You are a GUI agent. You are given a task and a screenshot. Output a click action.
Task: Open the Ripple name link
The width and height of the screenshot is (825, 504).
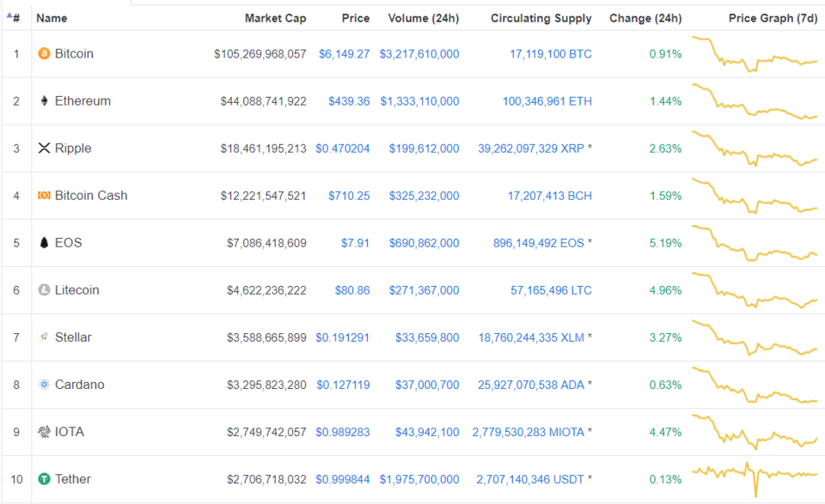73,149
